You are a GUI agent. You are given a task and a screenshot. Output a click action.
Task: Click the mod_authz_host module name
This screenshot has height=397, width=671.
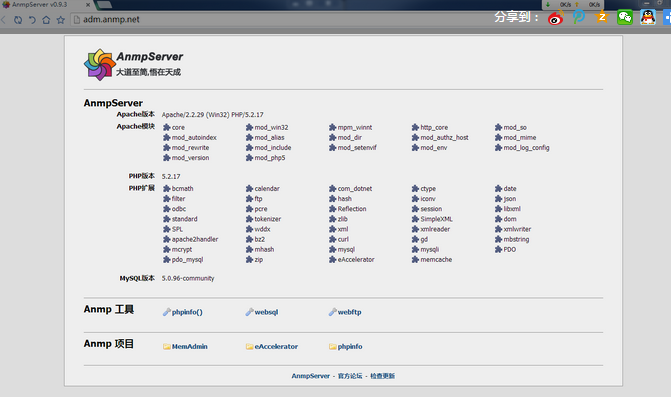coord(445,138)
